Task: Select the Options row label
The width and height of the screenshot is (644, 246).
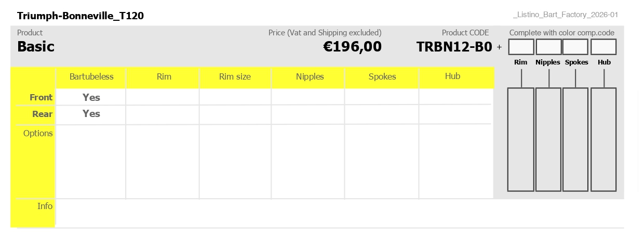Action: pyautogui.click(x=38, y=133)
